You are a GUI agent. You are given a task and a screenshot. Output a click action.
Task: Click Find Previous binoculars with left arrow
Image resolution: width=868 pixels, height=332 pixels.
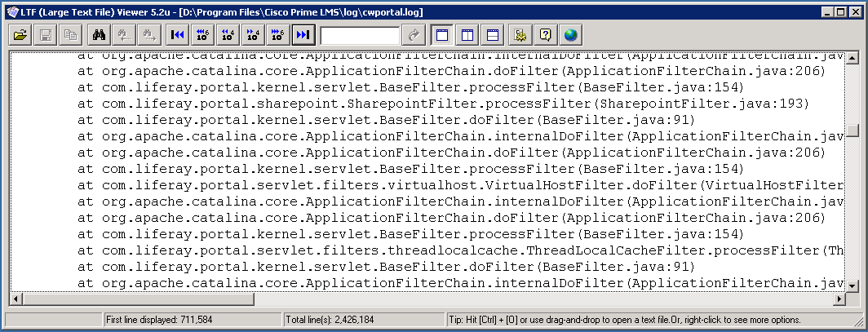coord(124,35)
